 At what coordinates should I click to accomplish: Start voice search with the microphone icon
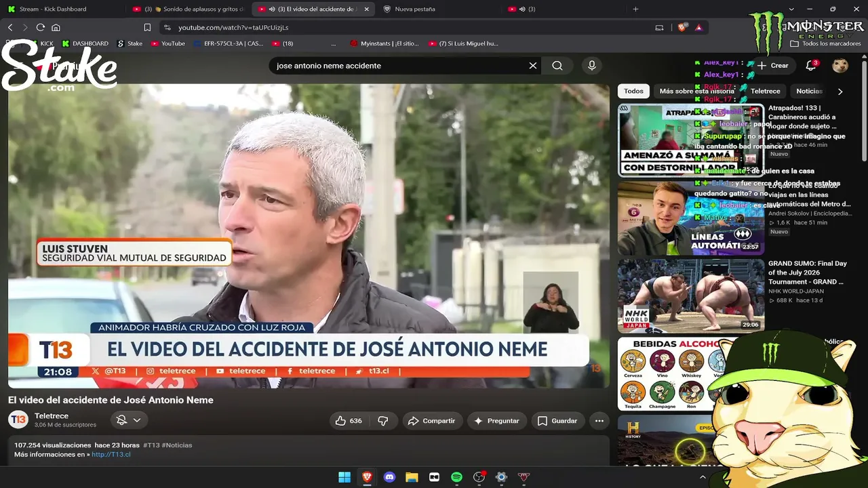592,66
